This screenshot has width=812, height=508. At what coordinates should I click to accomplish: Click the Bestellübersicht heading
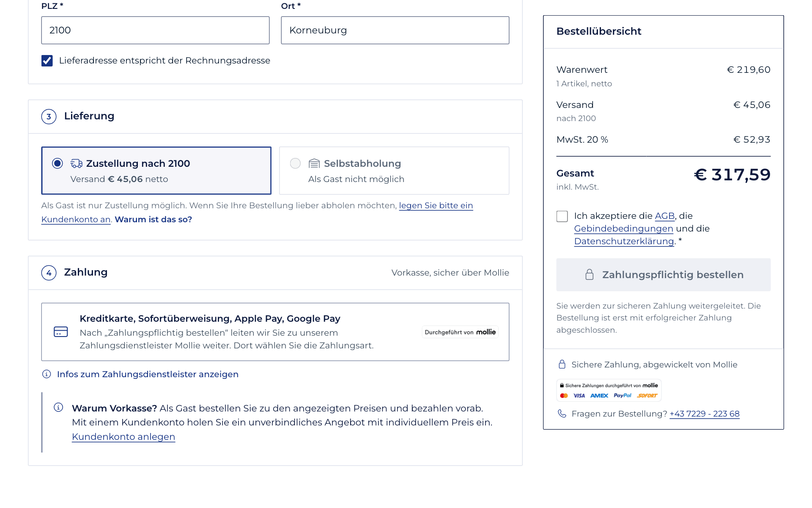[599, 31]
